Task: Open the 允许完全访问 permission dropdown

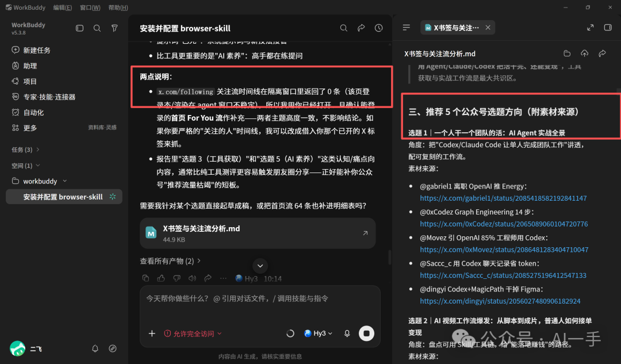Action: (x=193, y=334)
